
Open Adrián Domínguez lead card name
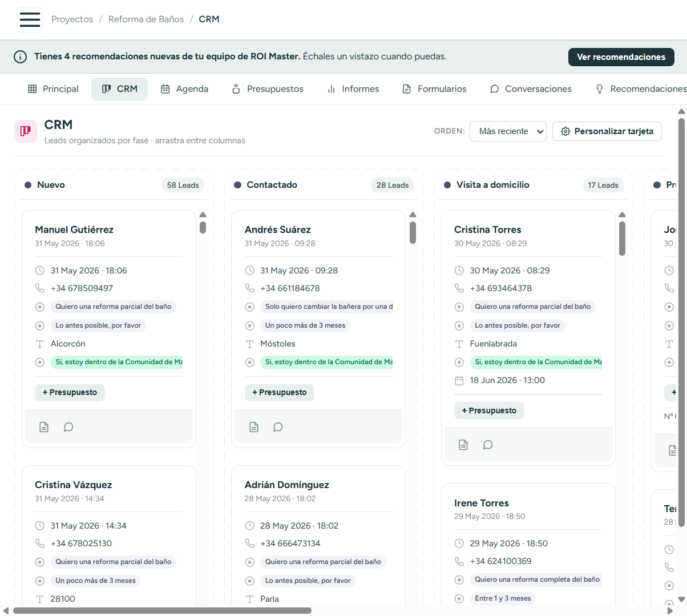[x=286, y=485]
